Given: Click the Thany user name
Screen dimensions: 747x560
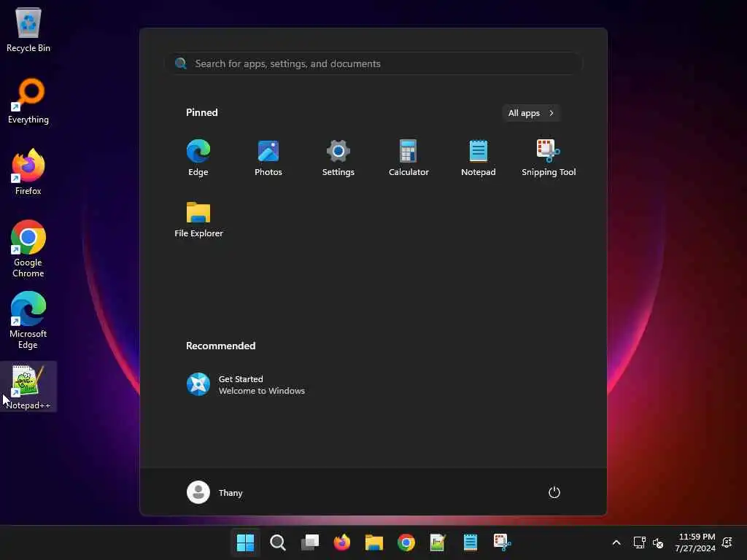Looking at the screenshot, I should [x=231, y=493].
